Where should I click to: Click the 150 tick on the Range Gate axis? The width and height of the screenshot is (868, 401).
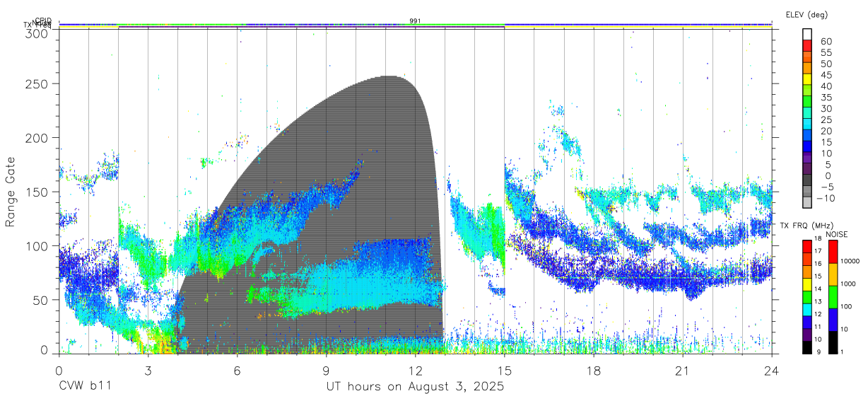coord(37,192)
